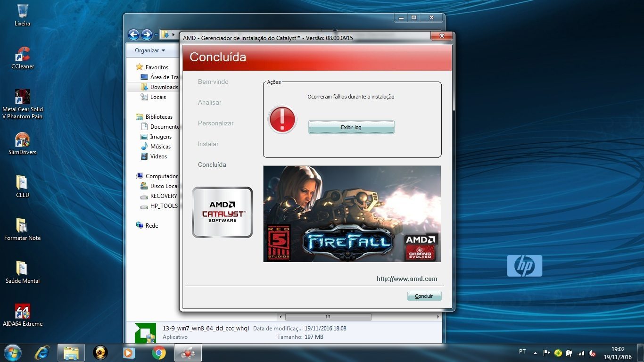Click the Explorer scrollbar left arrow
Image resolution: width=644 pixels, height=362 pixels.
281,317
